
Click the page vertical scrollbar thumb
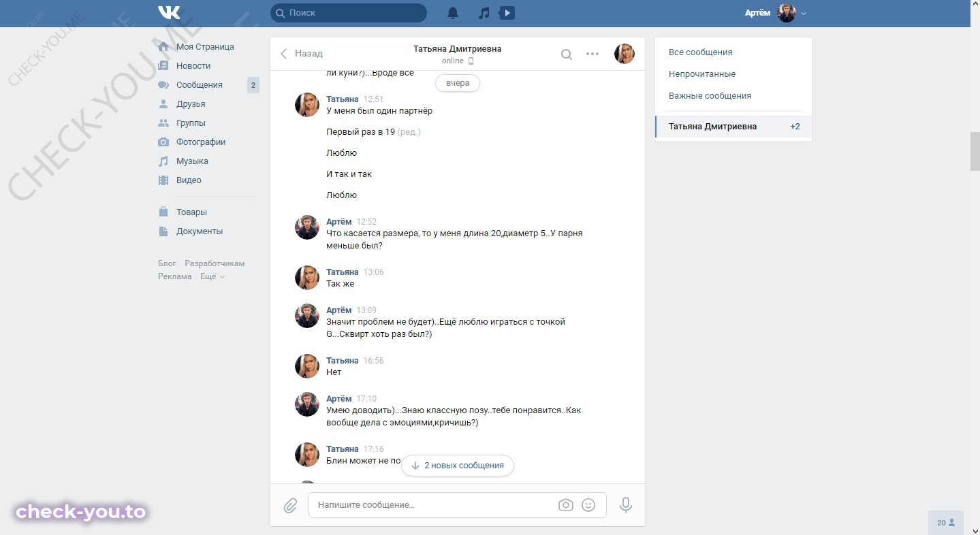(x=975, y=151)
